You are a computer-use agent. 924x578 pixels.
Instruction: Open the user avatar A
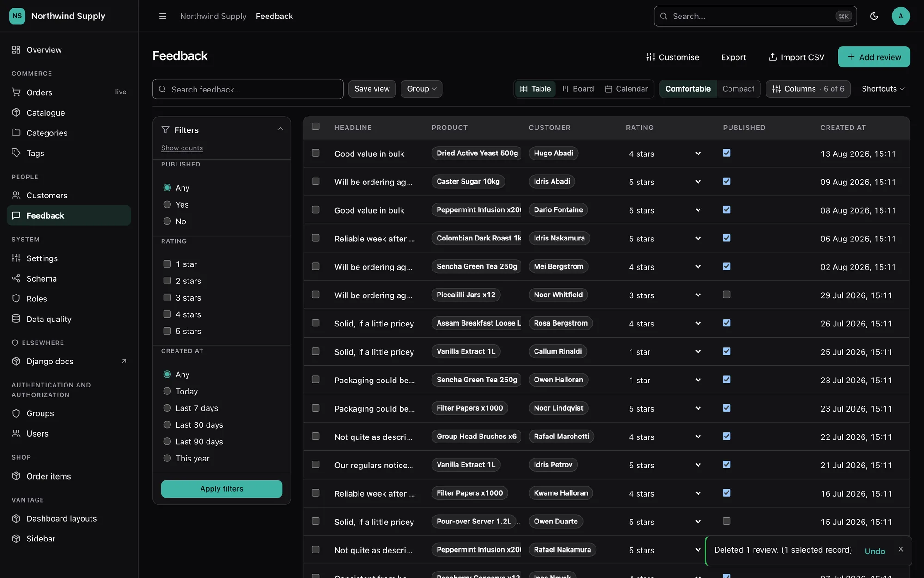(x=900, y=16)
